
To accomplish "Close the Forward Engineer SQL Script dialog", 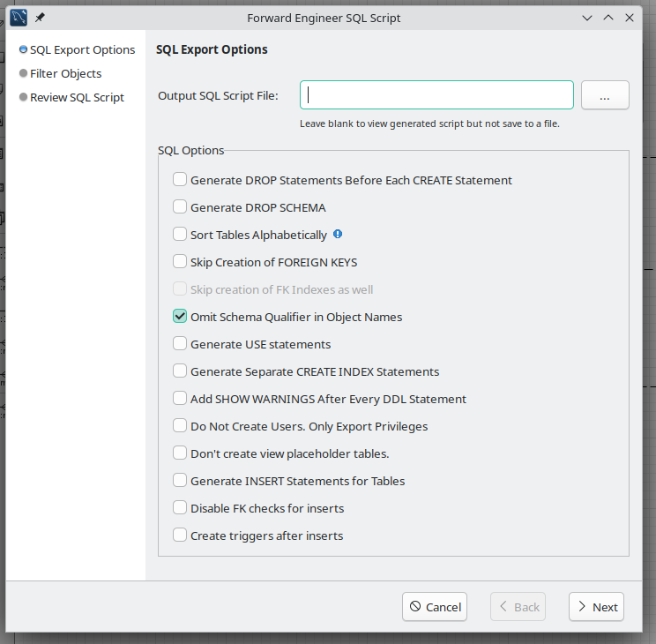I will pos(630,17).
